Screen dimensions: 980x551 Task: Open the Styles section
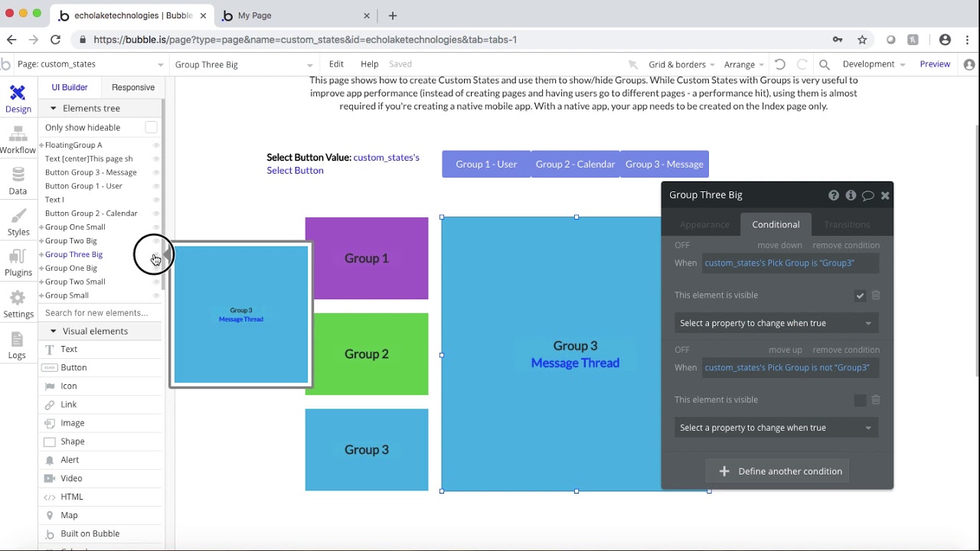point(18,223)
